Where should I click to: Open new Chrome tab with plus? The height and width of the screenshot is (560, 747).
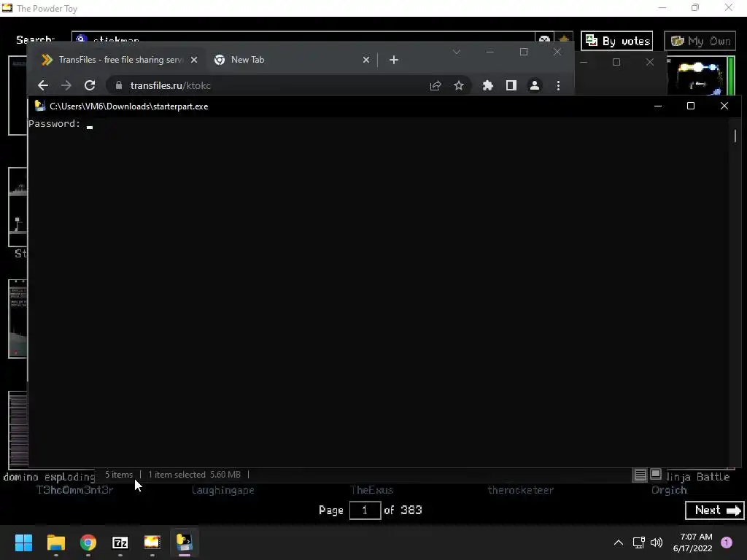[x=393, y=60]
